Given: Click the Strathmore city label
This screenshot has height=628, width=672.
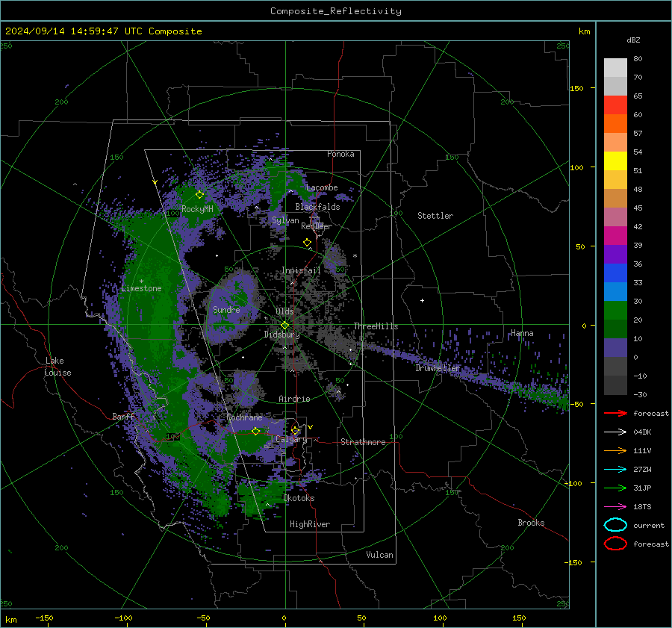Looking at the screenshot, I should pyautogui.click(x=363, y=442).
